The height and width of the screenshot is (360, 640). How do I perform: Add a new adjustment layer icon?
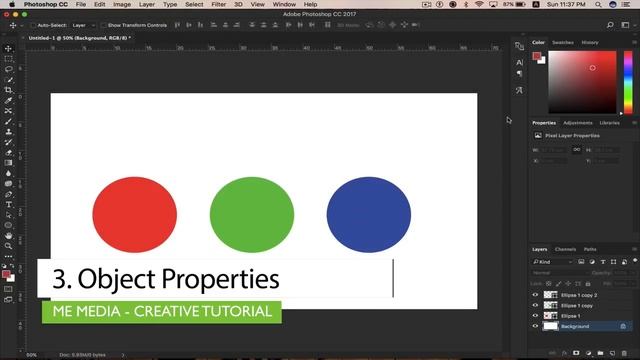tap(588, 353)
